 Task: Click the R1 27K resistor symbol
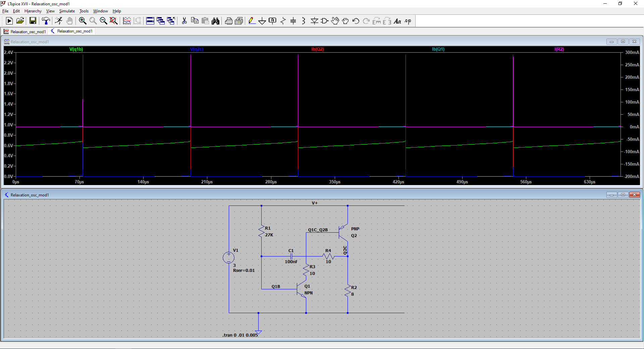coord(262,231)
